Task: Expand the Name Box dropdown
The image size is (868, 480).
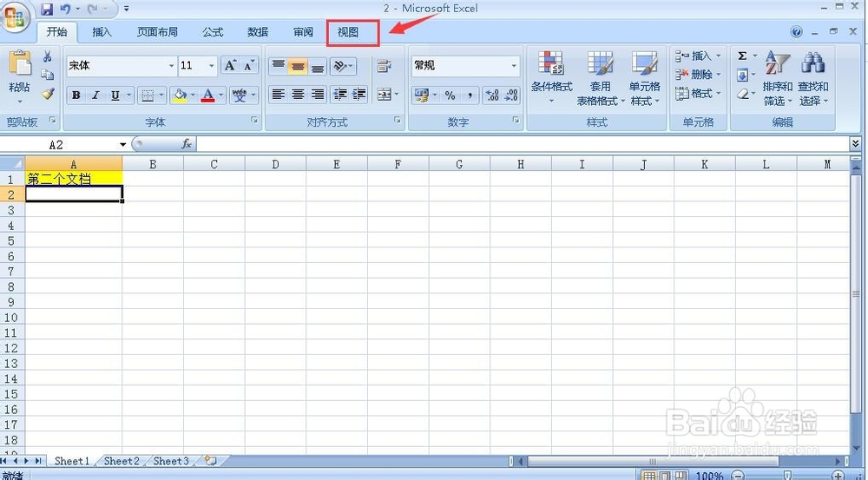Action: tap(123, 145)
